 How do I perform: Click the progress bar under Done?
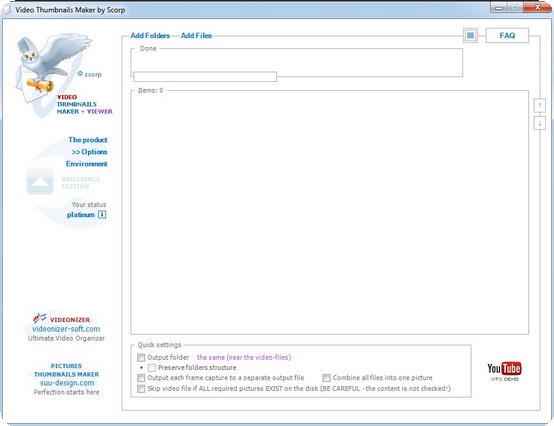[205, 76]
